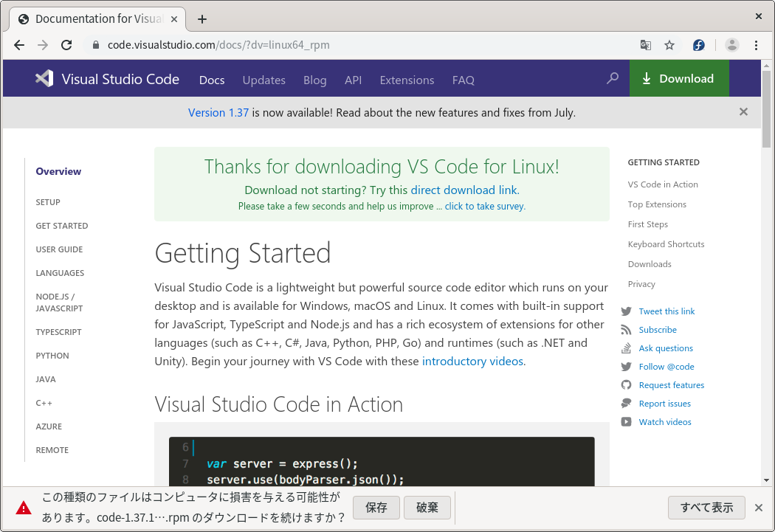The image size is (775, 532).
Task: Click the address bar URL
Action: (x=218, y=45)
